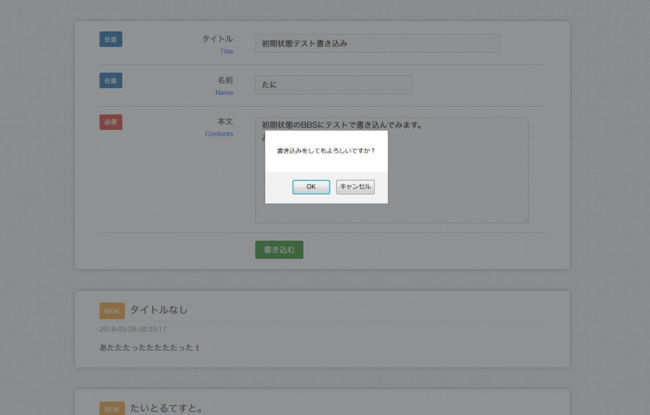Click the 2018-03-28 post timestamp

click(133, 328)
